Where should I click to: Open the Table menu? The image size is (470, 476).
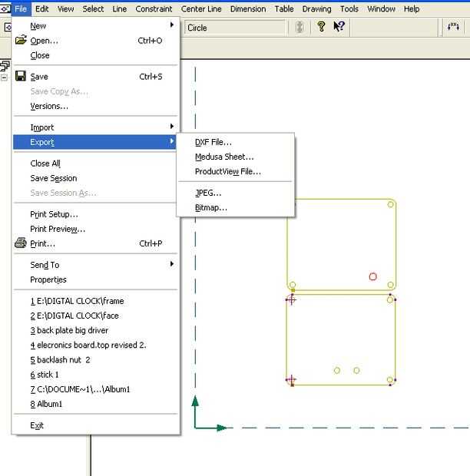pos(284,9)
